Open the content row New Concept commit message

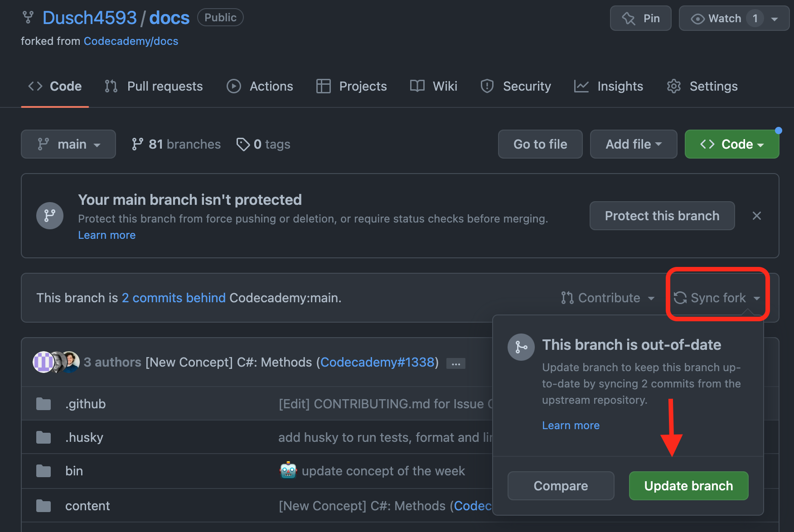pyautogui.click(x=385, y=506)
